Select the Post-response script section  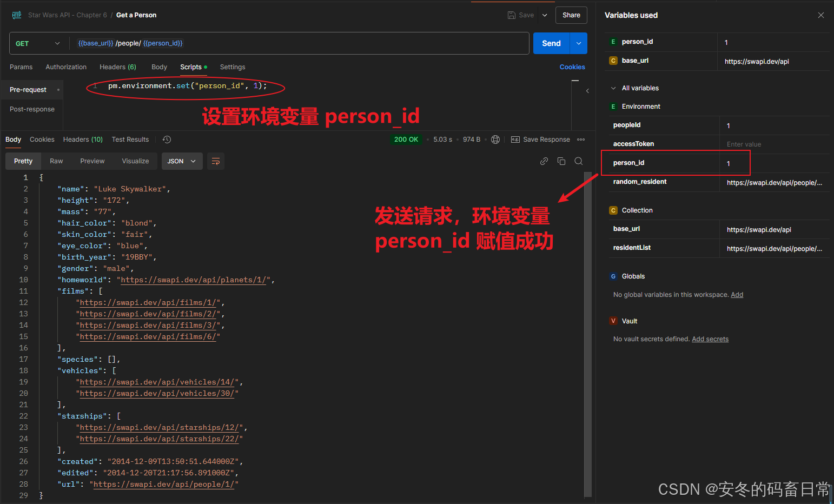(x=32, y=109)
